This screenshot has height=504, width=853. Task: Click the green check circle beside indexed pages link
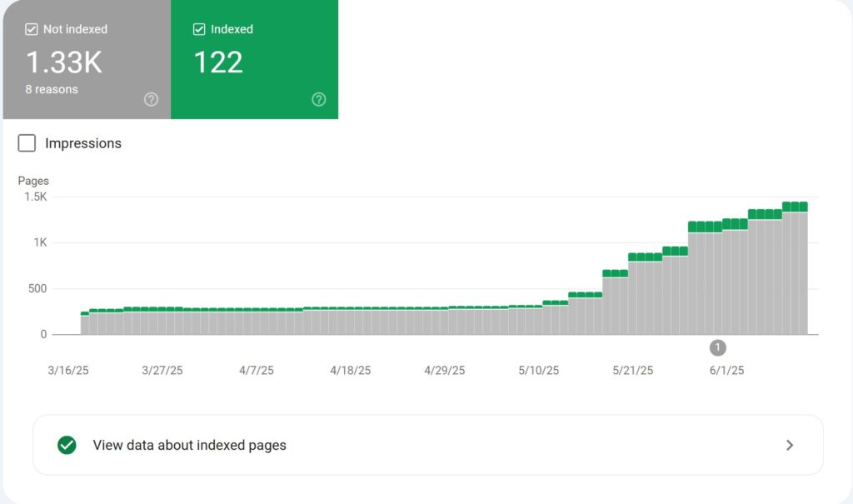pos(66,445)
